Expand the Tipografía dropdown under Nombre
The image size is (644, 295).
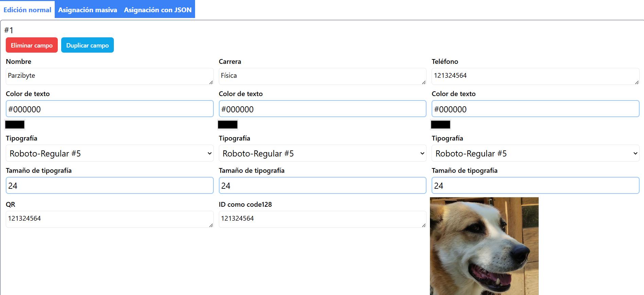click(x=109, y=153)
